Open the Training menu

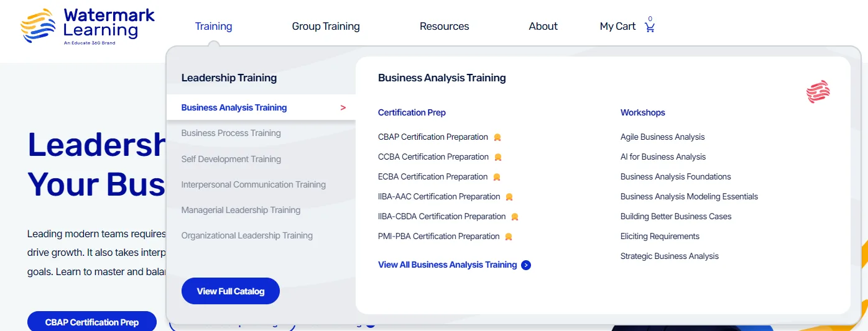213,26
